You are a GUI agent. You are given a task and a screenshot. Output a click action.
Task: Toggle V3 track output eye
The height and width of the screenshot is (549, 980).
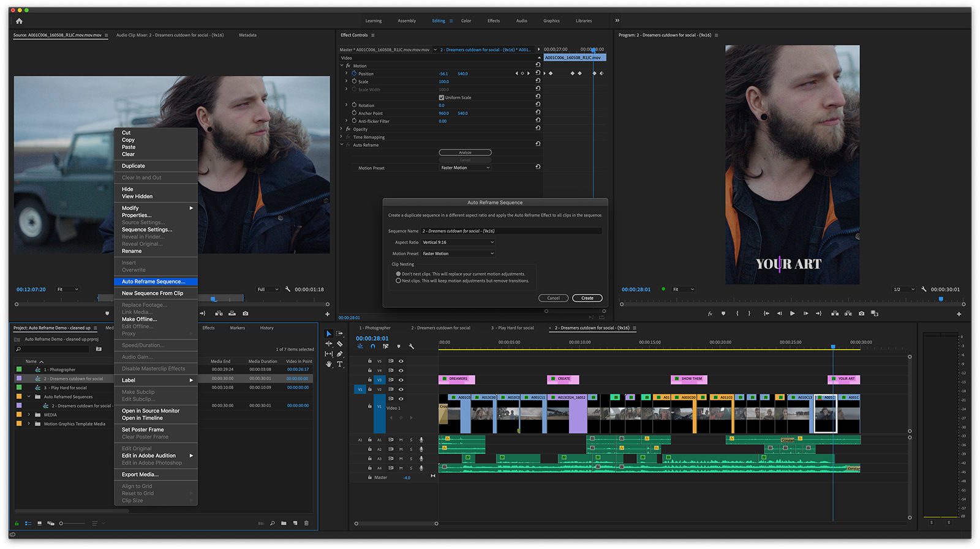[401, 379]
